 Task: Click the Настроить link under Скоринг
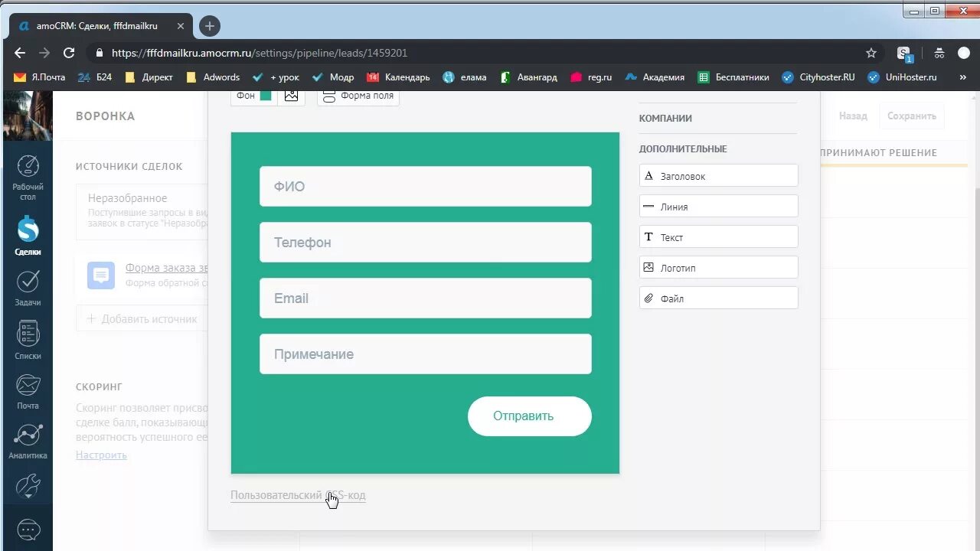click(101, 455)
